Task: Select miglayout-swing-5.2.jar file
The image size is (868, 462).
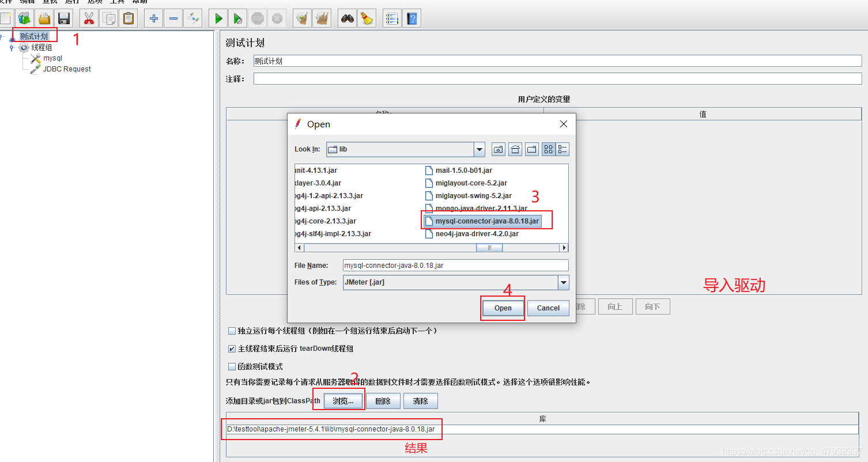Action: (x=469, y=196)
